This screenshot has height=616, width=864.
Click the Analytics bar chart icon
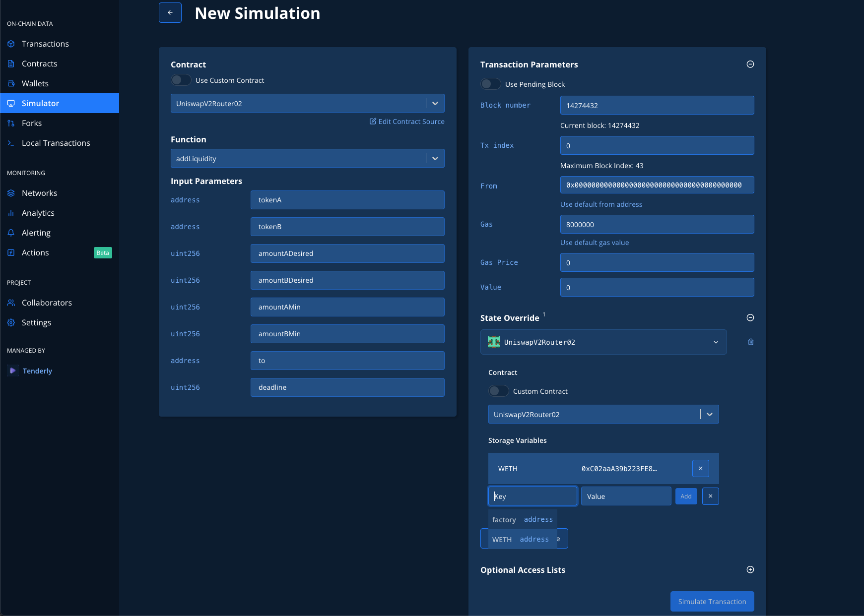point(11,213)
